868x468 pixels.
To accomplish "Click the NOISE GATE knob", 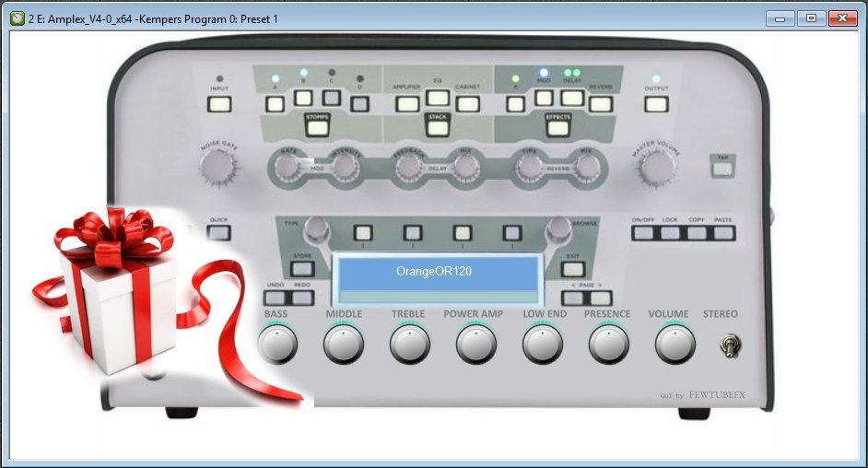I will coord(217,167).
